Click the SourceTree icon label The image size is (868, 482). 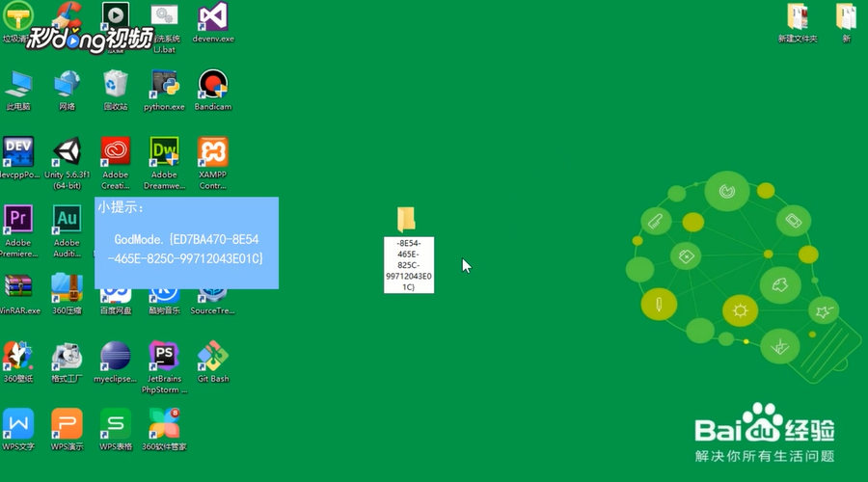click(212, 310)
